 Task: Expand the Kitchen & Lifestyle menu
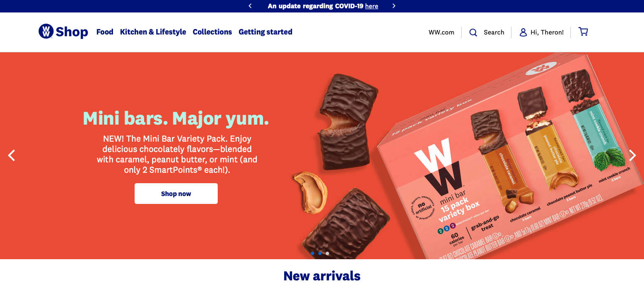coord(153,32)
